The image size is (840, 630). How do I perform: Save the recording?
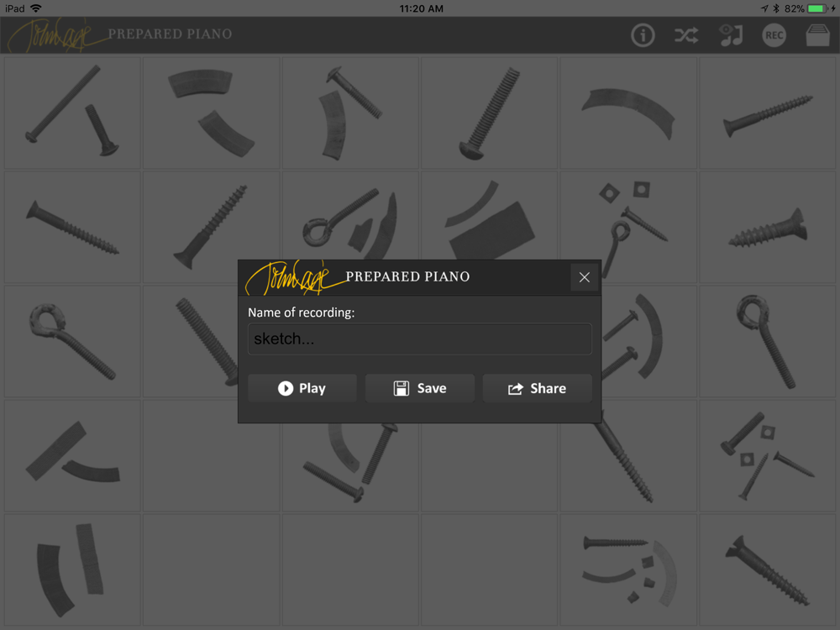[420, 388]
